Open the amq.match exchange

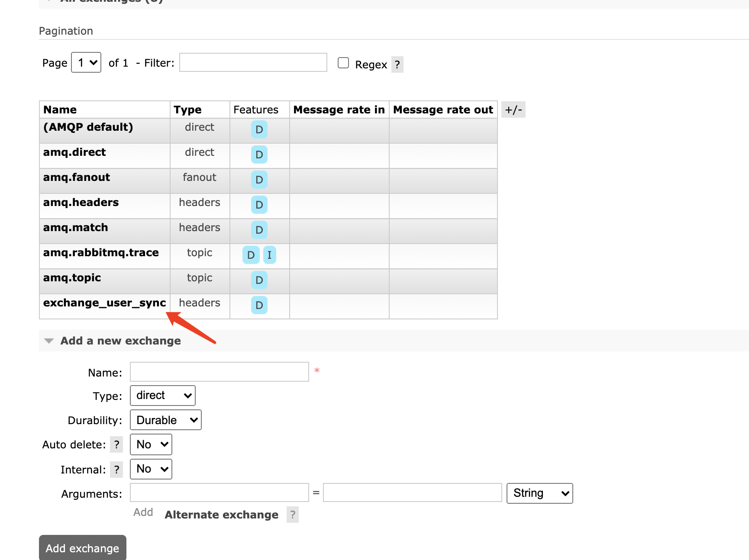tap(76, 227)
